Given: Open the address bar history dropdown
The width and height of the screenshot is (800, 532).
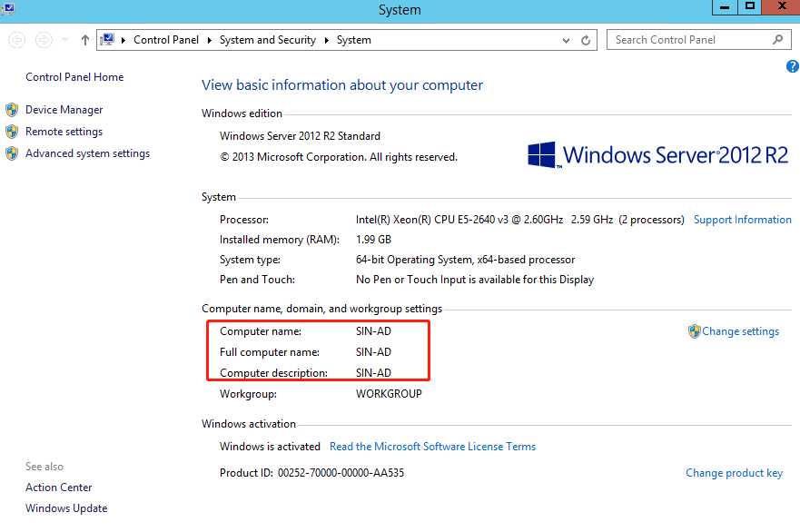Looking at the screenshot, I should (566, 40).
